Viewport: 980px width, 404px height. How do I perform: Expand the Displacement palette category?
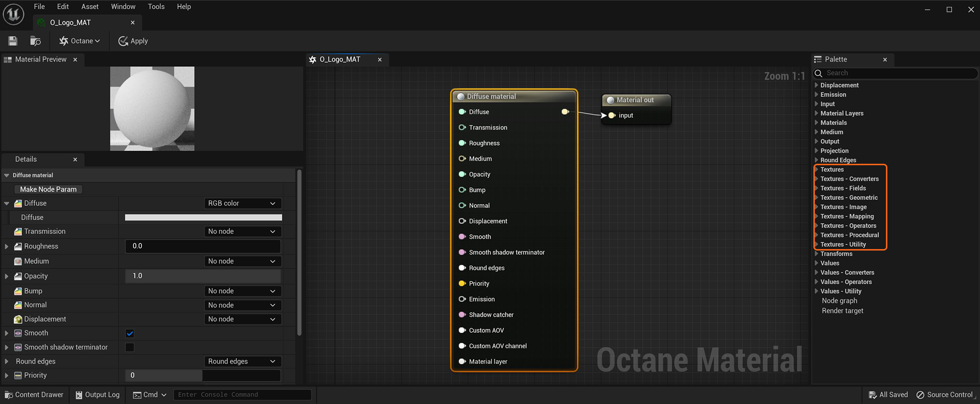click(x=817, y=85)
